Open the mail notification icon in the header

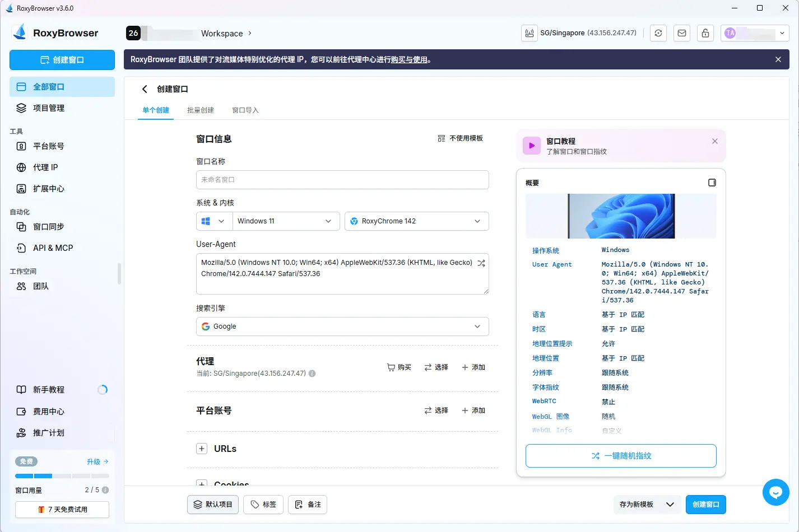point(681,33)
